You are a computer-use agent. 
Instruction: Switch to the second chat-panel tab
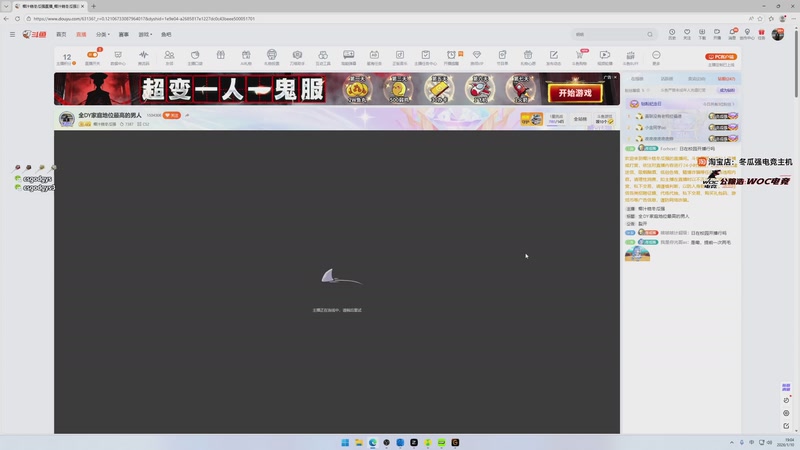click(x=667, y=79)
